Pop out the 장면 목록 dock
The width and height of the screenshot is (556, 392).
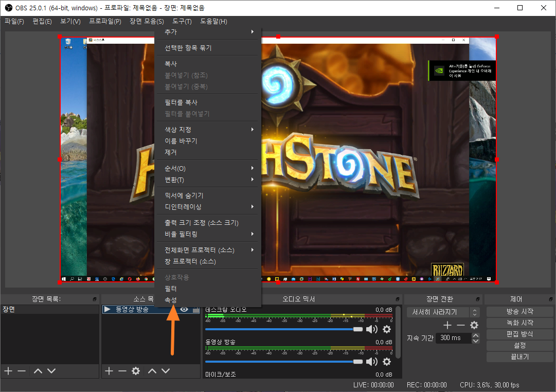pos(95,299)
